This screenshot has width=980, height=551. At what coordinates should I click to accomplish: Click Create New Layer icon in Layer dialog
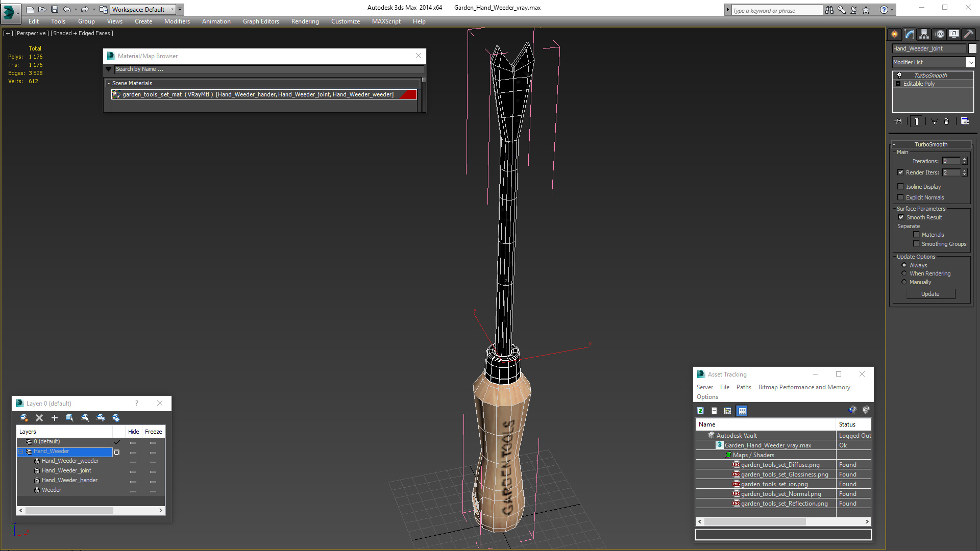(x=23, y=418)
